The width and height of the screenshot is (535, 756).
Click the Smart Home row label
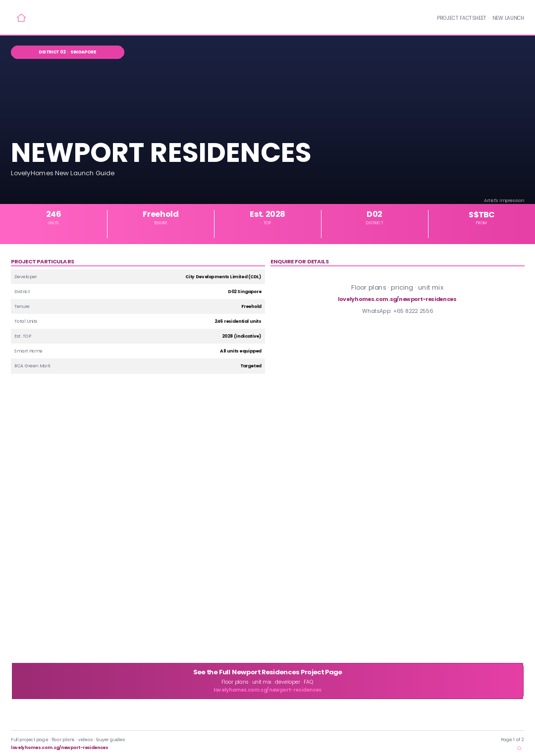28,351
